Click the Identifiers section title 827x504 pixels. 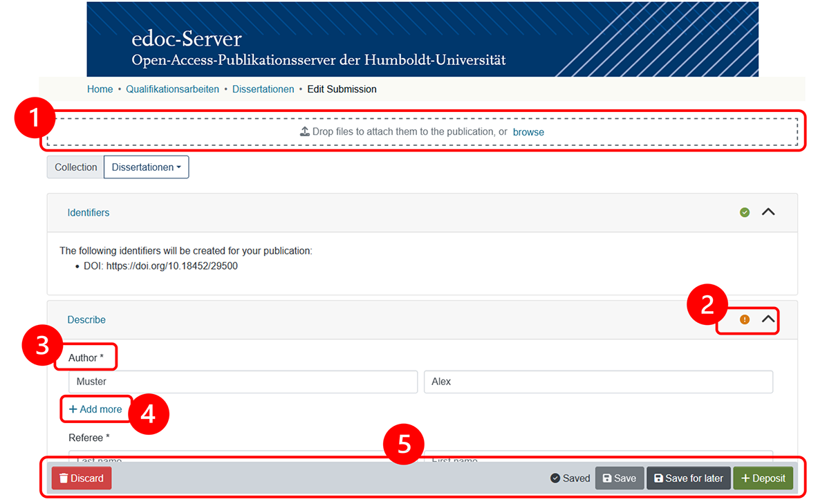89,213
